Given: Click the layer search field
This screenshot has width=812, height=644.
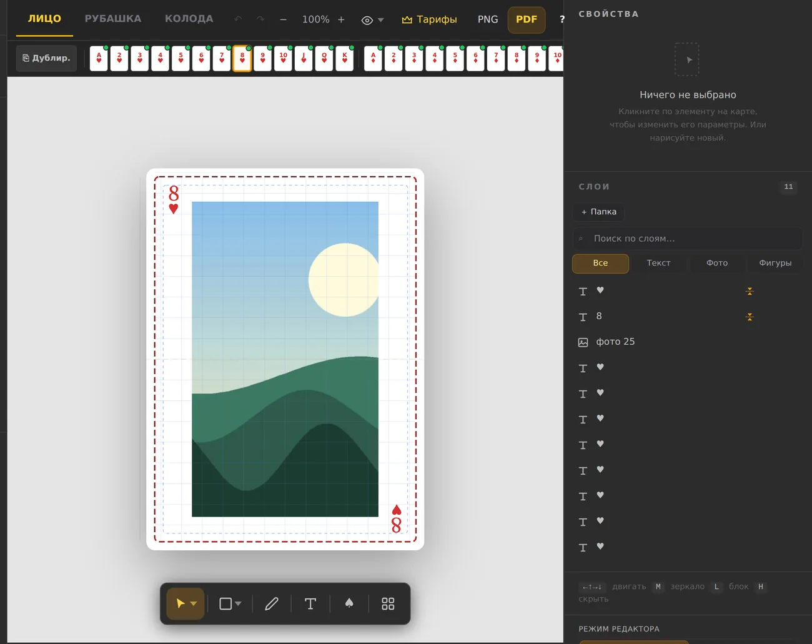Looking at the screenshot, I should (688, 239).
